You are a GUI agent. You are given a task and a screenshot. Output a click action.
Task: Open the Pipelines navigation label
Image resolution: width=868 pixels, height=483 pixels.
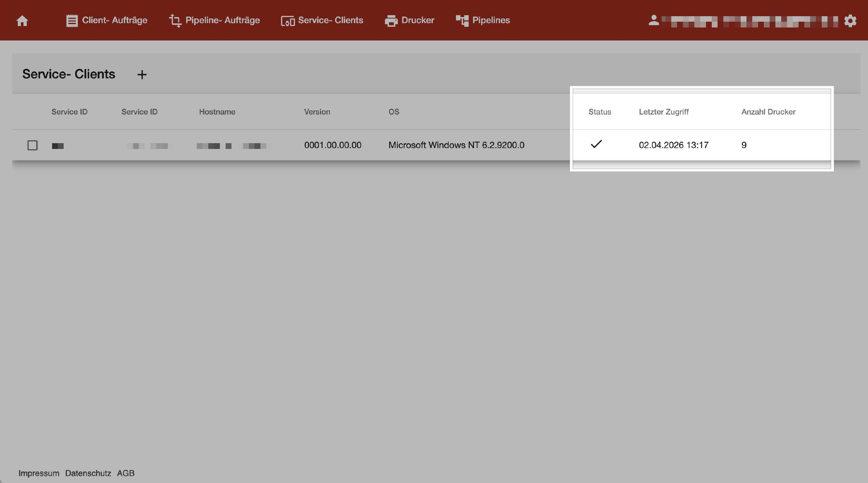click(x=491, y=20)
